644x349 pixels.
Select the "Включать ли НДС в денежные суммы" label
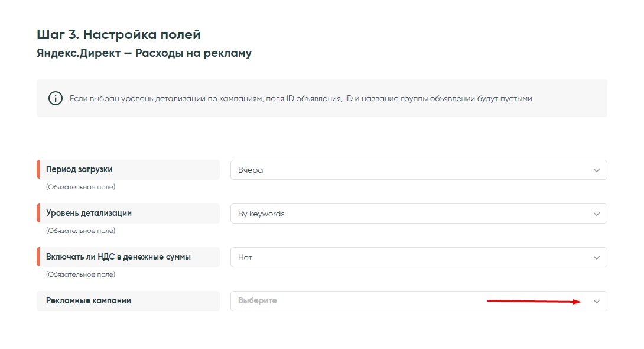coord(118,257)
